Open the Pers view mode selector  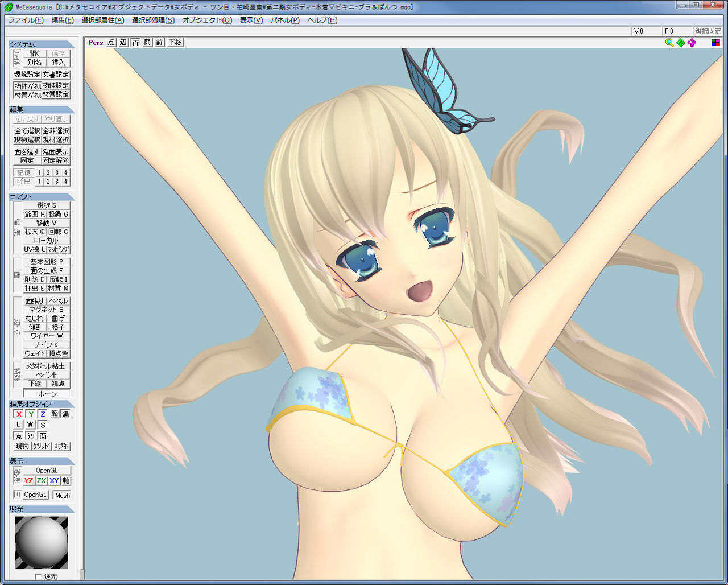(96, 43)
